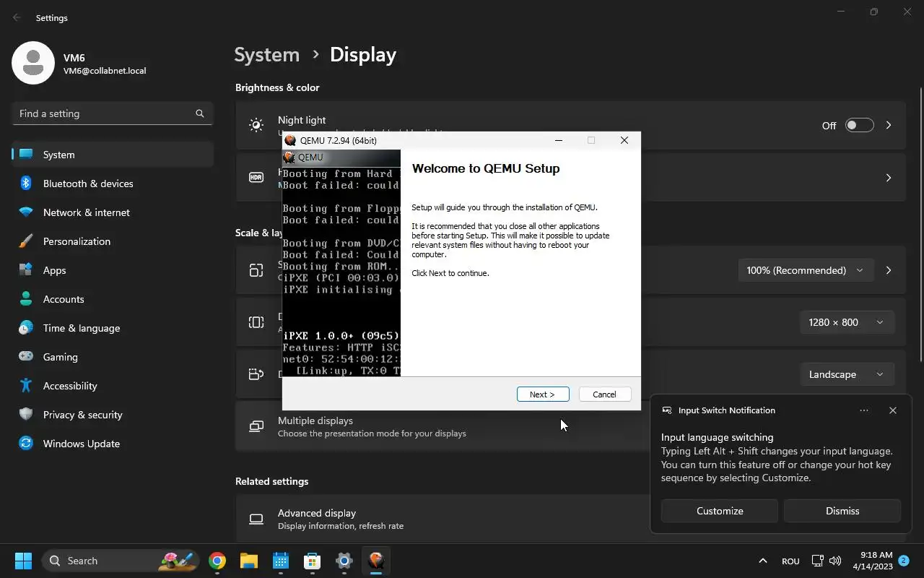Open Network & internet section
924x578 pixels.
[x=113, y=212]
